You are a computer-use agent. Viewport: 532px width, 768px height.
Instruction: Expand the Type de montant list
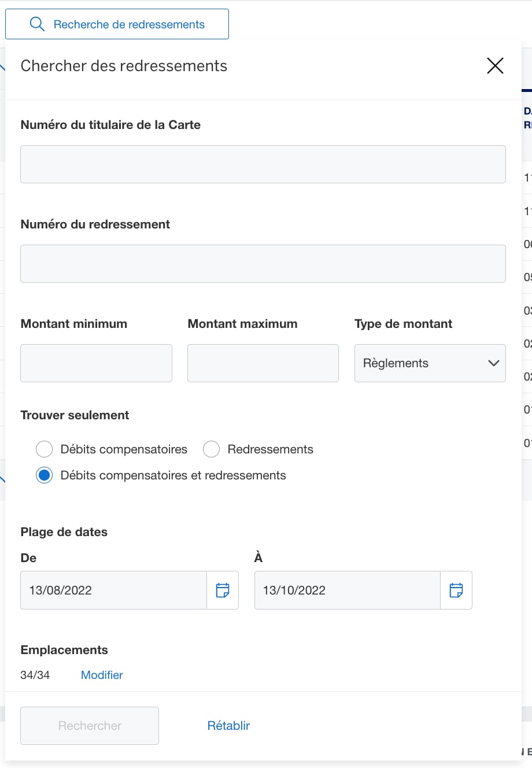[430, 363]
